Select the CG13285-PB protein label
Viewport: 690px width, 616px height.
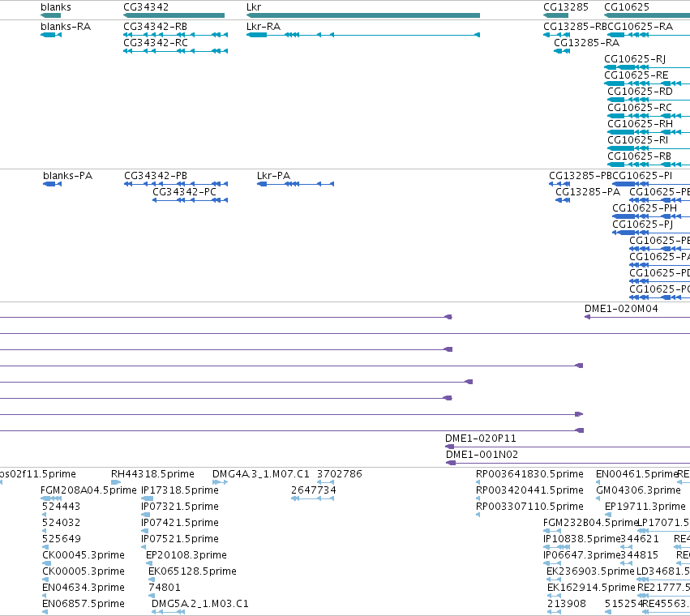click(581, 176)
